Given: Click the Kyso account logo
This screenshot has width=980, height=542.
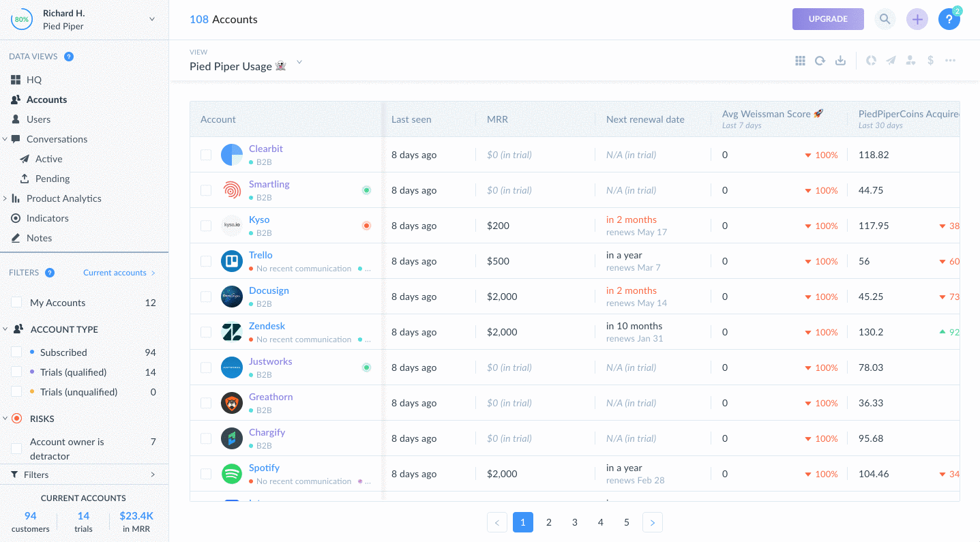Looking at the screenshot, I should click(232, 226).
